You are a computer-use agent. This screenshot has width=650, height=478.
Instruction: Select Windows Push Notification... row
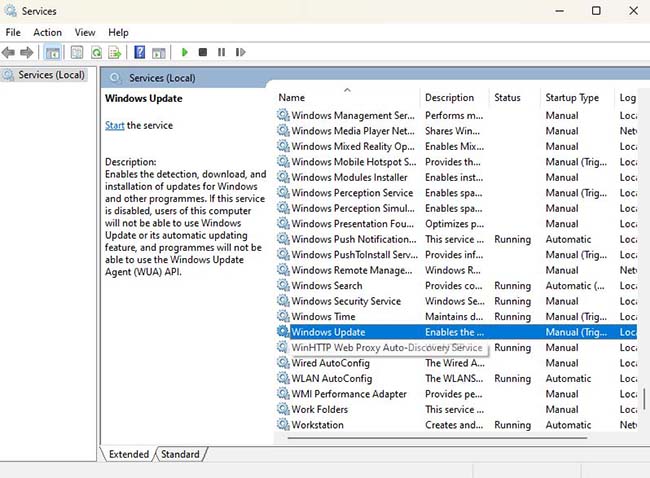tap(456, 239)
